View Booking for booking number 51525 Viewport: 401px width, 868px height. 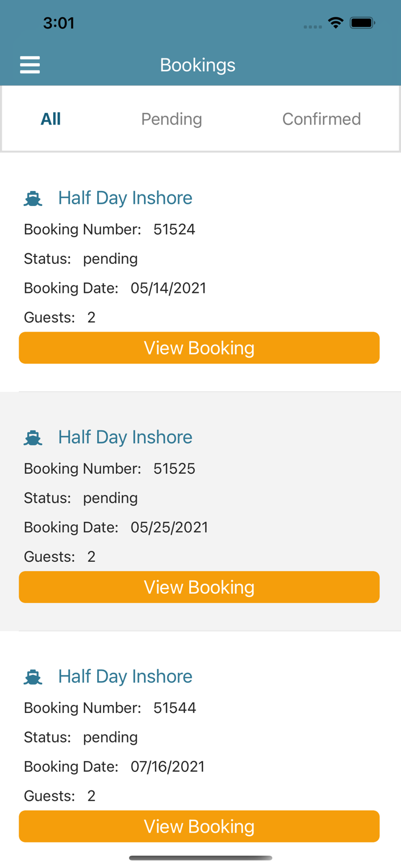(199, 587)
